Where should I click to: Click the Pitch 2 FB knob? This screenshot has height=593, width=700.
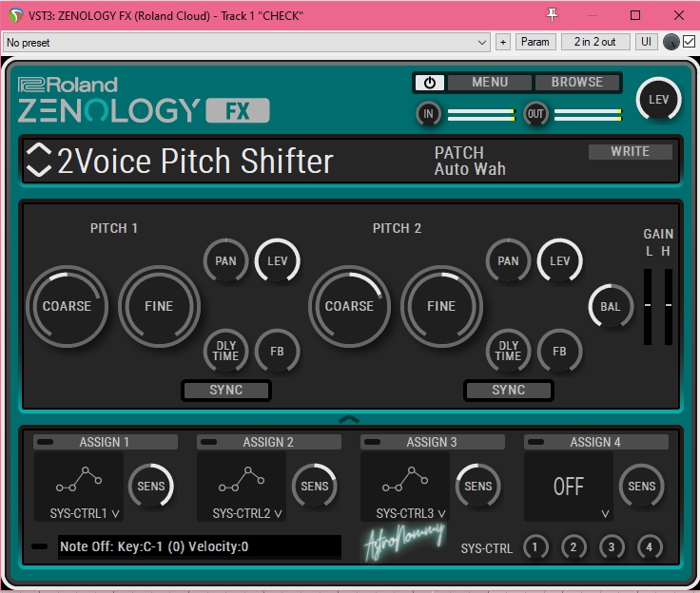559,352
